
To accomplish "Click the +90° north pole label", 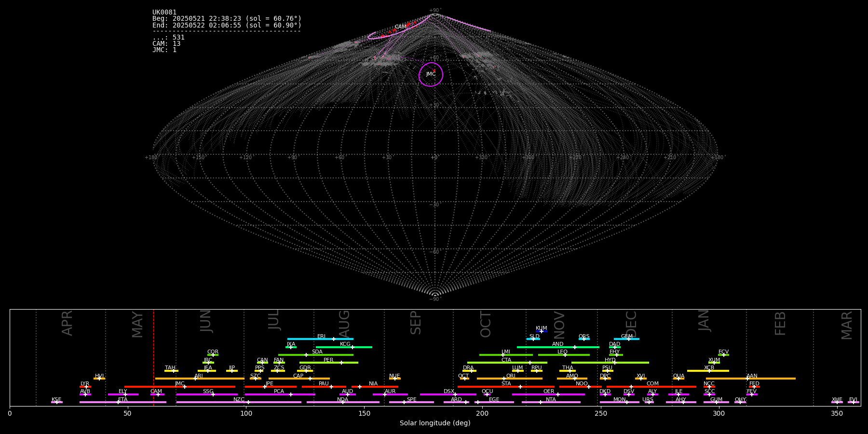I will click(x=434, y=11).
